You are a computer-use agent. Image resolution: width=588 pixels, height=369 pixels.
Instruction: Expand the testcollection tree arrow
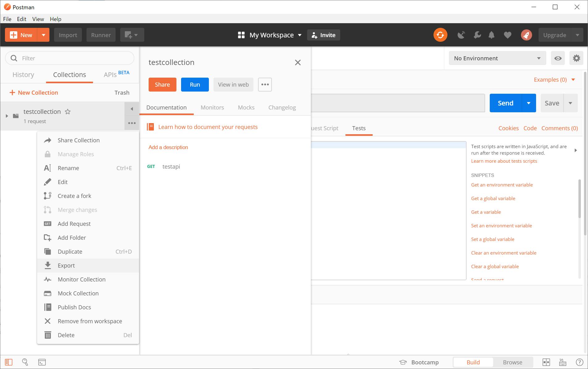7,116
